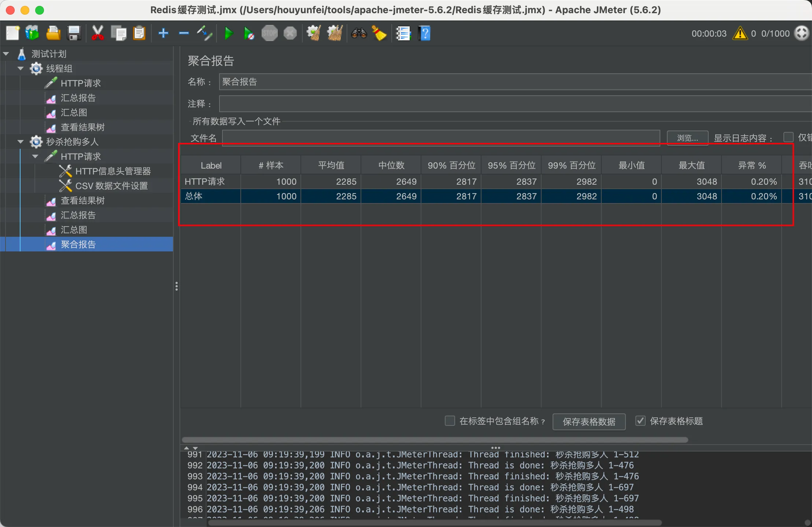Image resolution: width=812 pixels, height=527 pixels.
Task: Collapse the HTTP请求 under 秒杀抢购多人
Action: (35, 156)
